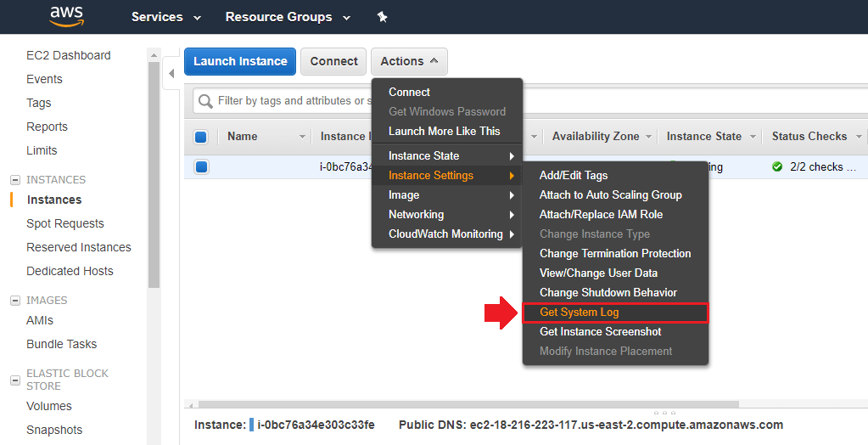Click the instance ID i-0bc76a34e303c33fe text

pos(316,425)
